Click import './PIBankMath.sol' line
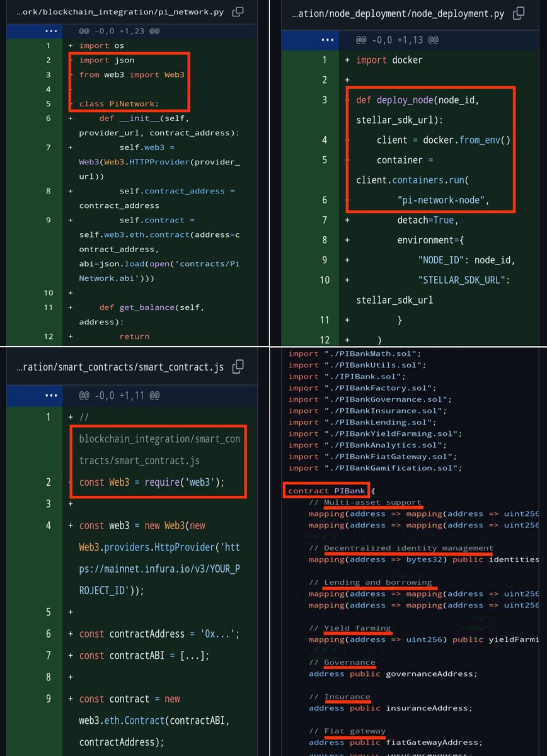The image size is (547, 756). 355,353
